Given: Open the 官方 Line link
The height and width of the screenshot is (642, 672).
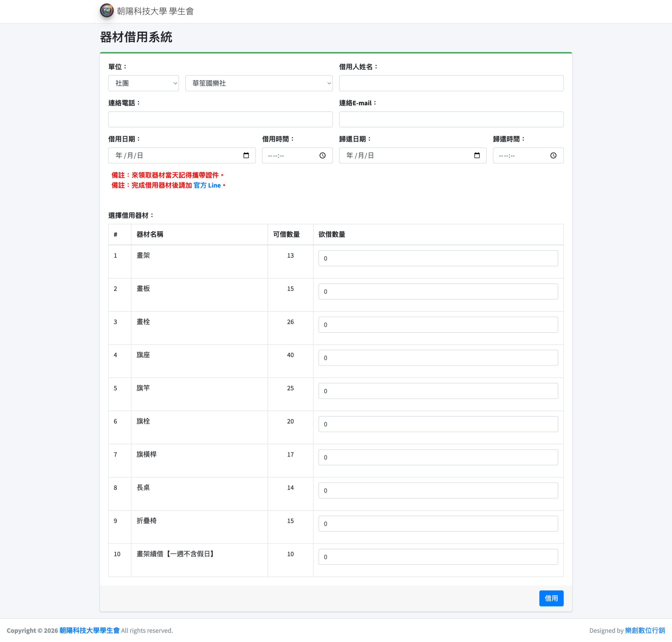Looking at the screenshot, I should pyautogui.click(x=207, y=185).
